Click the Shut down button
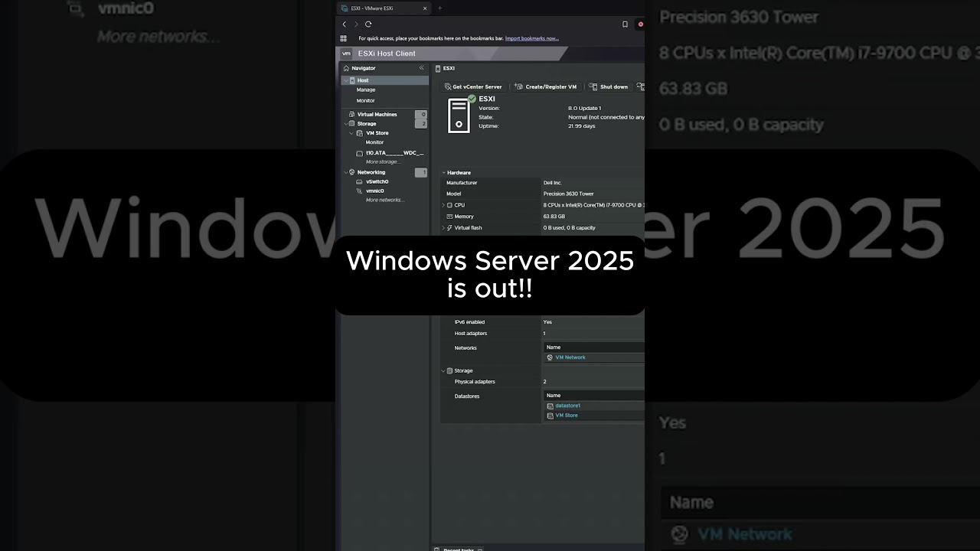980x551 pixels. pos(609,86)
